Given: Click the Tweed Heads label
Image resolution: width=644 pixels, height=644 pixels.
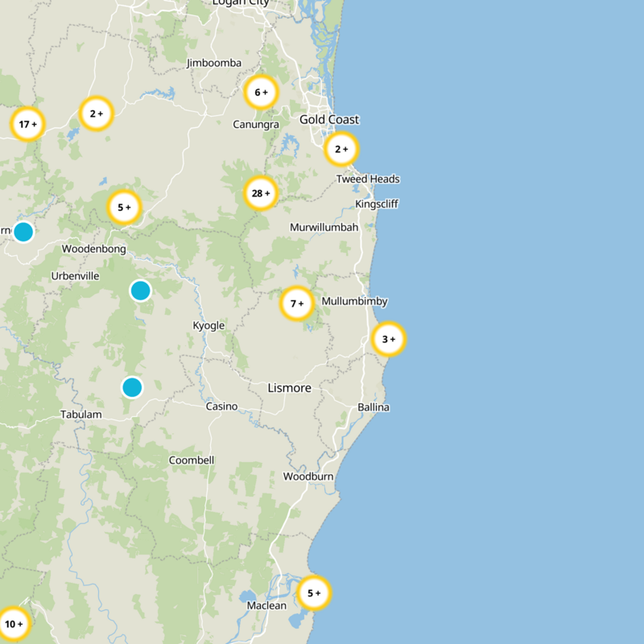Looking at the screenshot, I should click(368, 179).
